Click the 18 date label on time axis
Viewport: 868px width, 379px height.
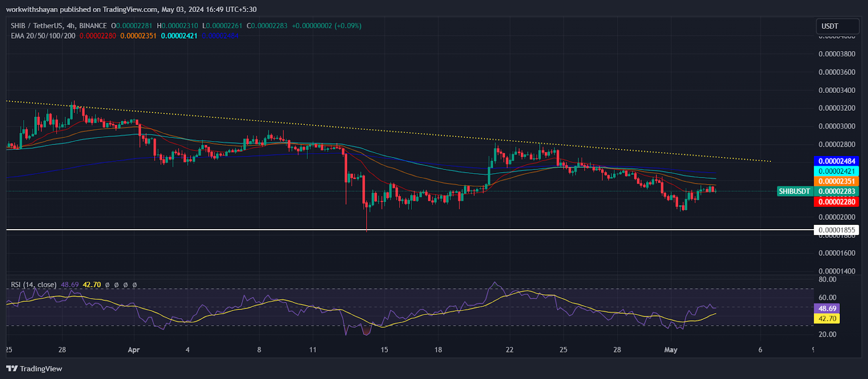point(438,350)
